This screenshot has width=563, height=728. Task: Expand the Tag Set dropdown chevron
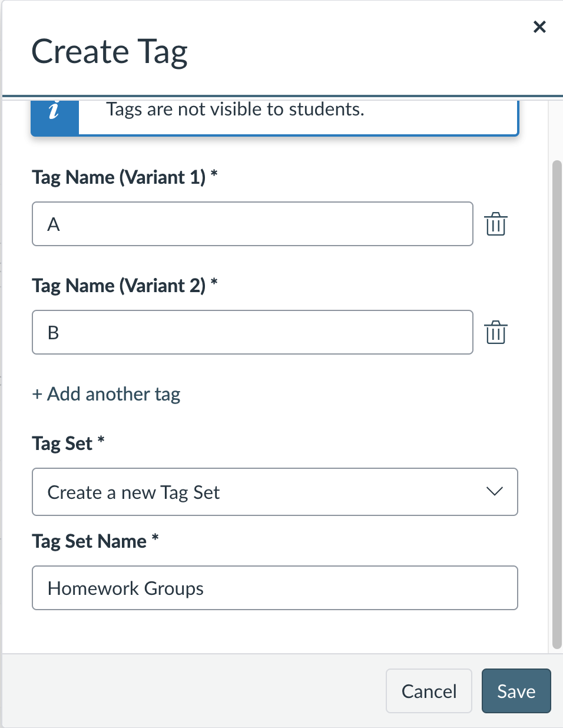click(495, 492)
